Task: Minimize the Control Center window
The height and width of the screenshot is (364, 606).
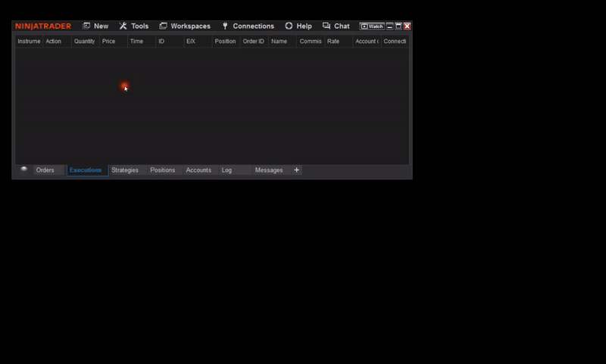Action: (390, 26)
